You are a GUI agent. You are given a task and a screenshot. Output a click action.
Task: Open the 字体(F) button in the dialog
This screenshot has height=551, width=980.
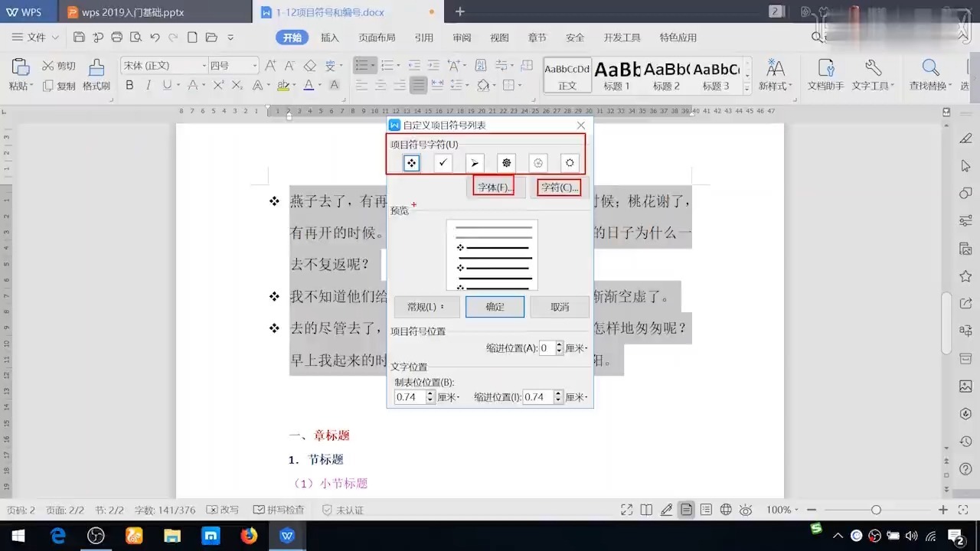[x=493, y=187]
